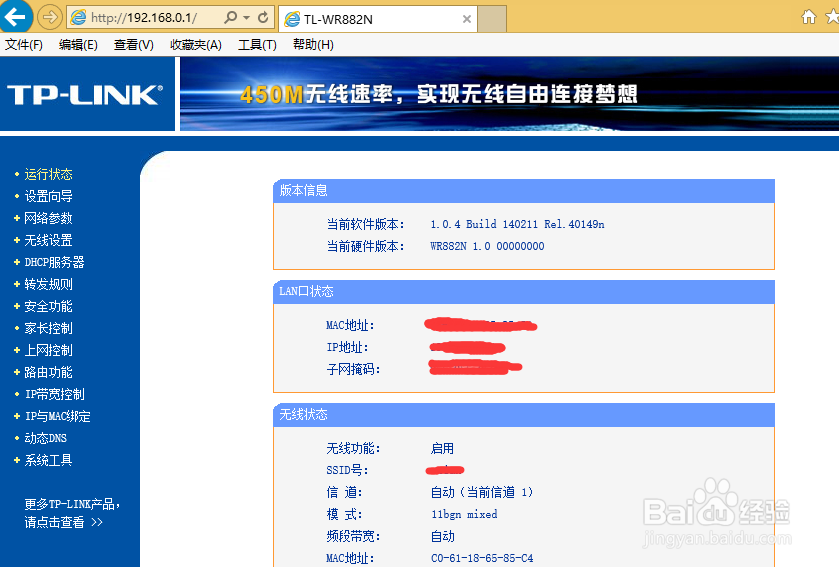Click the LAN口状态 section header
839x567 pixels.
pos(524,292)
